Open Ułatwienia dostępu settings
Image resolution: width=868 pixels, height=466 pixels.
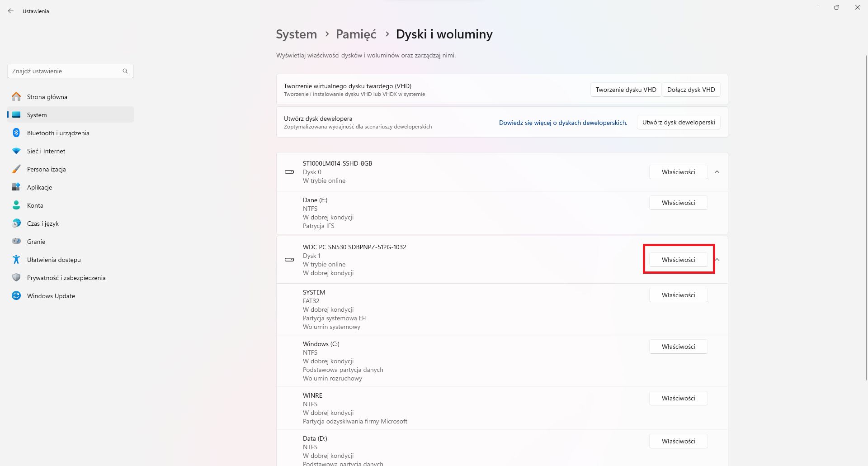point(53,260)
